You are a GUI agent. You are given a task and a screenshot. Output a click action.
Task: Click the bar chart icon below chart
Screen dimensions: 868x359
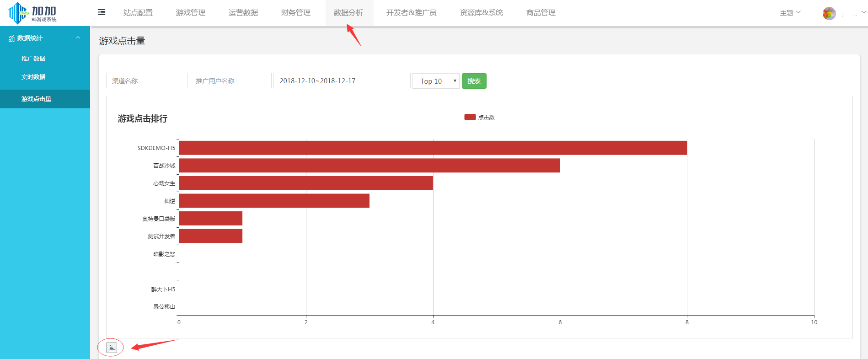click(x=112, y=348)
